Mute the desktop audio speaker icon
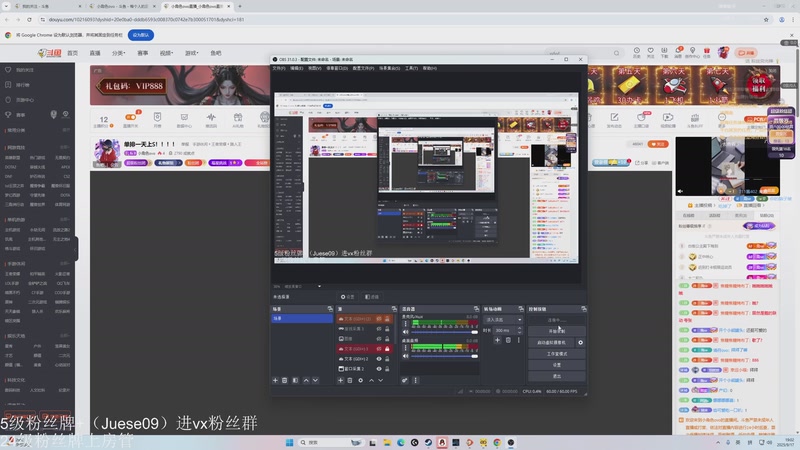The width and height of the screenshot is (800, 450). pos(406,356)
